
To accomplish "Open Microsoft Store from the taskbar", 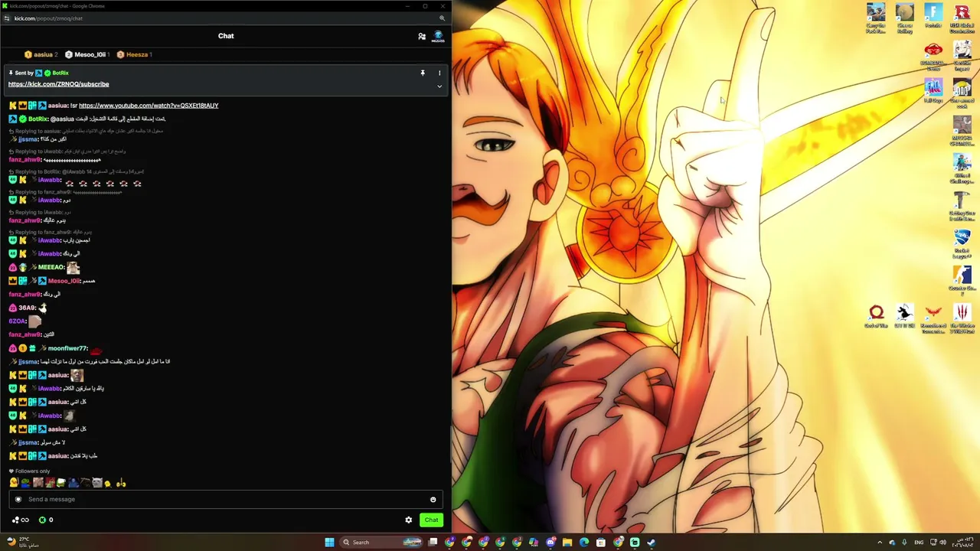I will coord(601,543).
